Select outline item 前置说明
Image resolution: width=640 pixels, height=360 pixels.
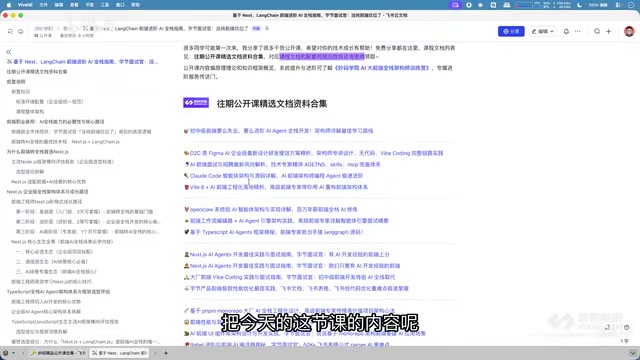click(x=16, y=82)
